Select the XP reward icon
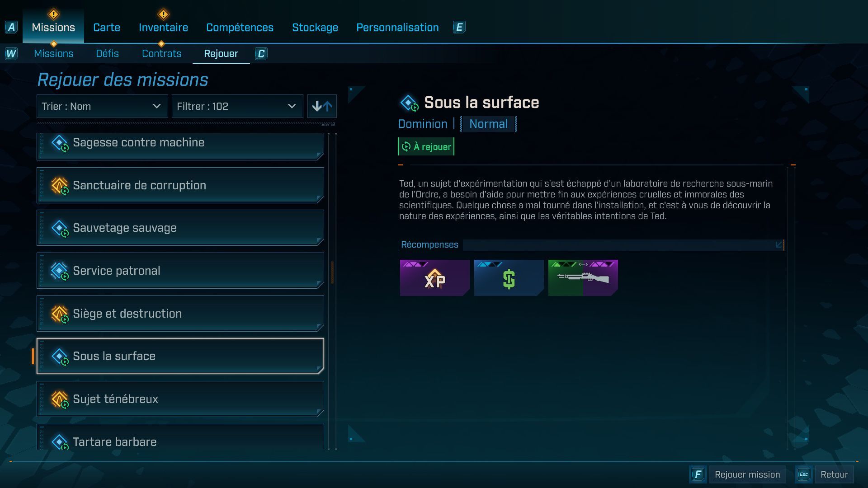The width and height of the screenshot is (868, 488). point(434,278)
